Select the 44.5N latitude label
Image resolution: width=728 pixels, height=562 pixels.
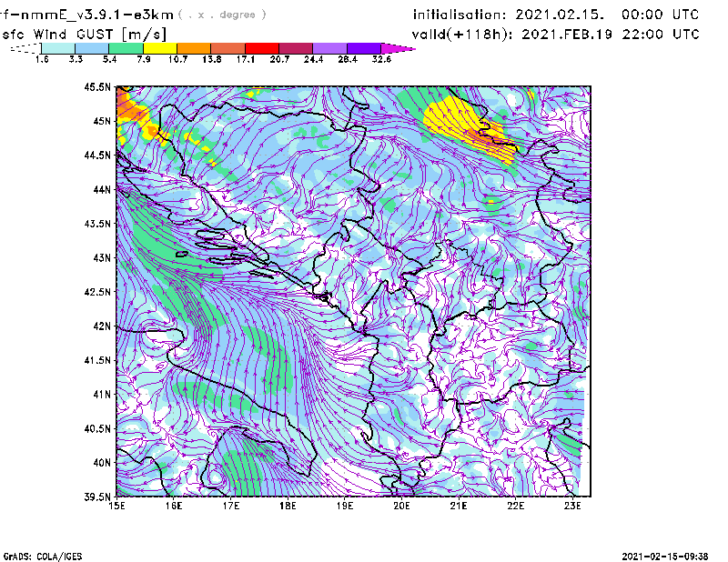pyautogui.click(x=98, y=155)
